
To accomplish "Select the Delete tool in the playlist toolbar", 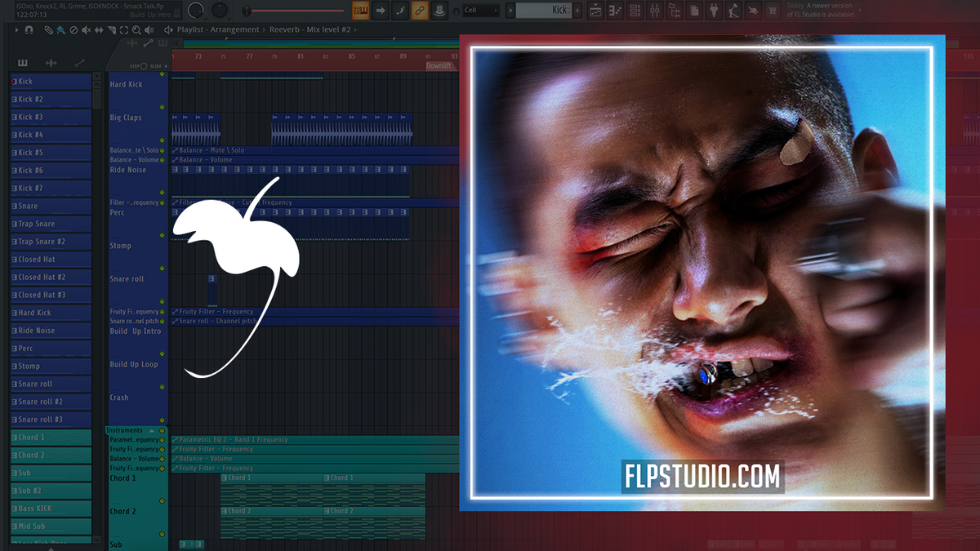I will tap(72, 30).
